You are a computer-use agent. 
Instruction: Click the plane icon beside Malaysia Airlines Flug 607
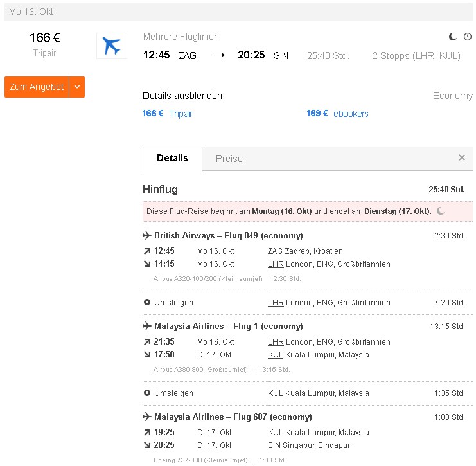click(147, 417)
